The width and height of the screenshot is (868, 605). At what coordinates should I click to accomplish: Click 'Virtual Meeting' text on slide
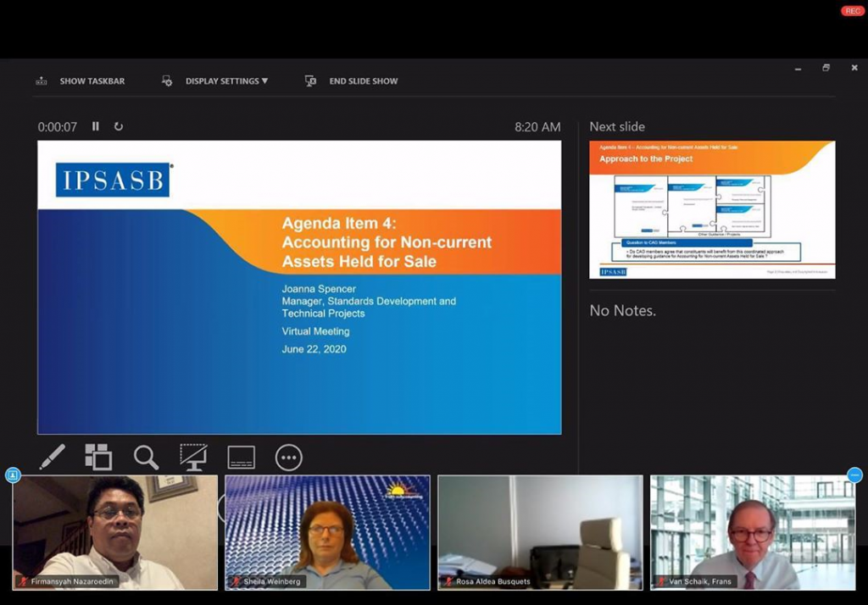(315, 331)
